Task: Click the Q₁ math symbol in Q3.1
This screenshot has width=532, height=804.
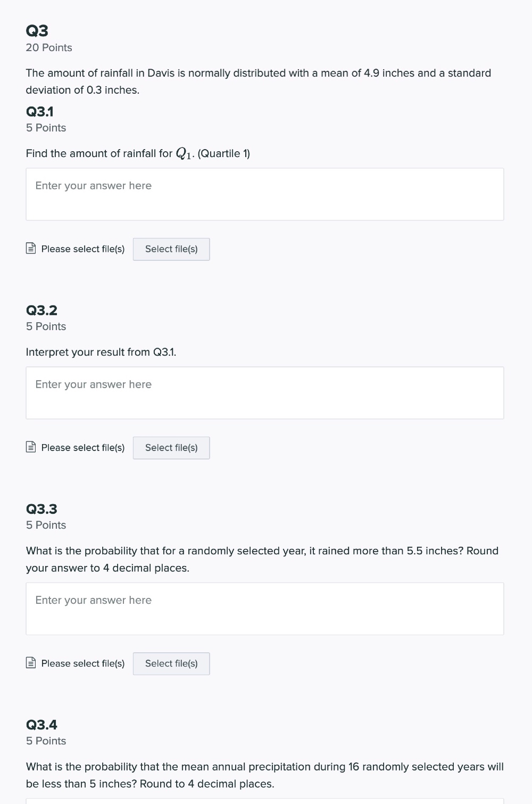Action: (x=184, y=154)
